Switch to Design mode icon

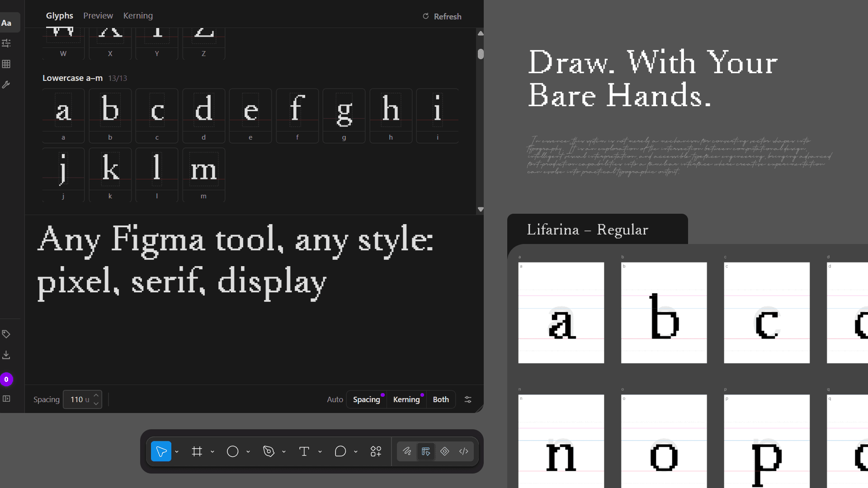click(426, 451)
